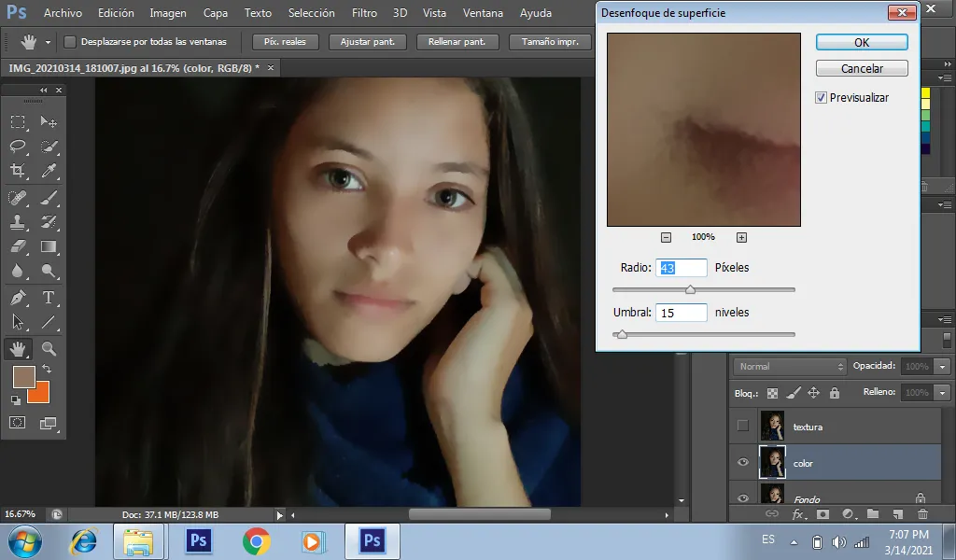Select the Blur tool
Screen dimensions: 956x560
click(18, 272)
